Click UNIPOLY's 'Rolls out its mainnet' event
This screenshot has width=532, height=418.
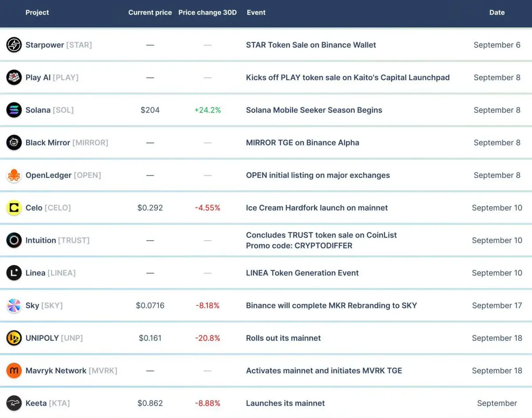pos(283,338)
